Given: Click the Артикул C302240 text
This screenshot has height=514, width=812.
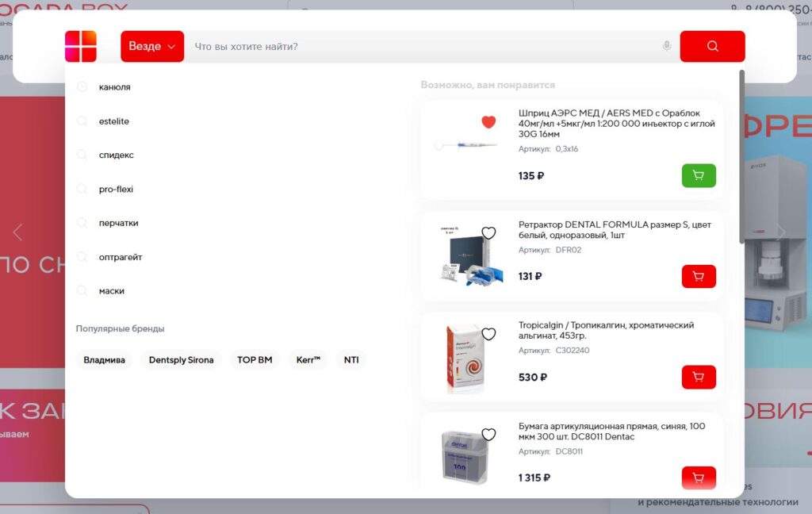Looking at the screenshot, I should click(x=553, y=351).
